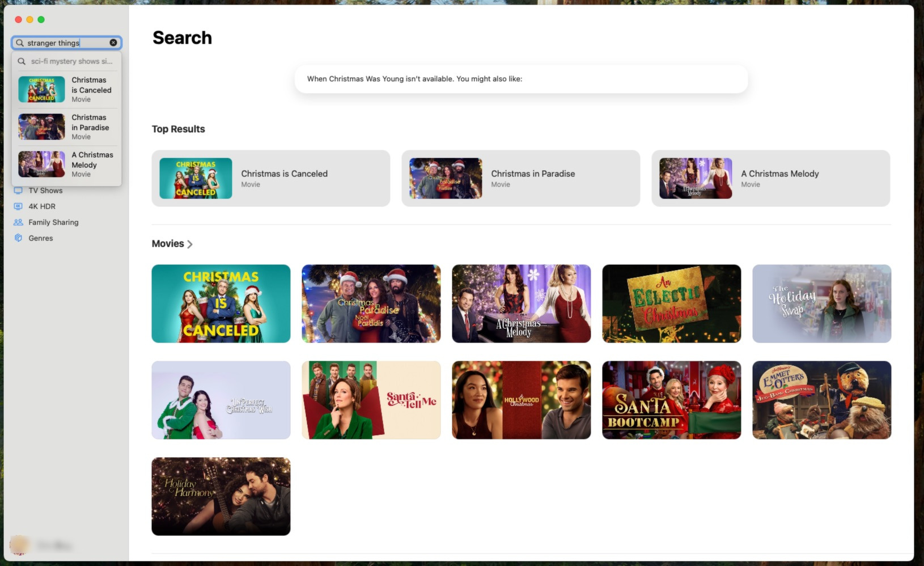This screenshot has height=566, width=924.
Task: Open TV Shows from the sidebar
Action: point(45,191)
